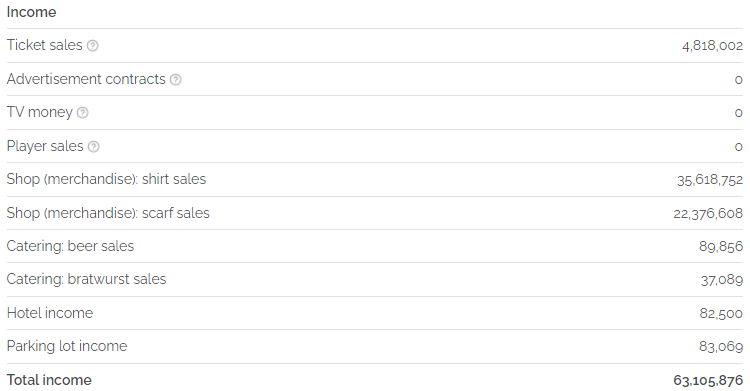This screenshot has width=750, height=391.
Task: Open the help icon beside TV money
Action: pos(83,112)
